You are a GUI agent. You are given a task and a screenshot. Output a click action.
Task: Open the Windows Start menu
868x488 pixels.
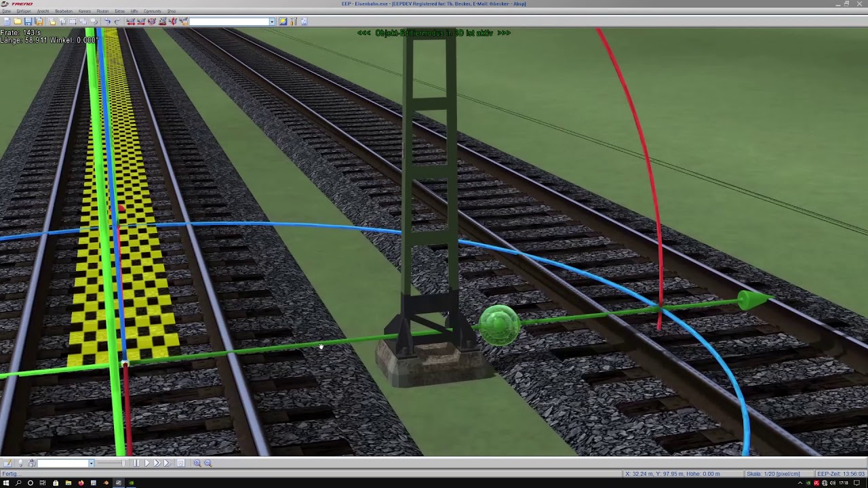pyautogui.click(x=6, y=483)
